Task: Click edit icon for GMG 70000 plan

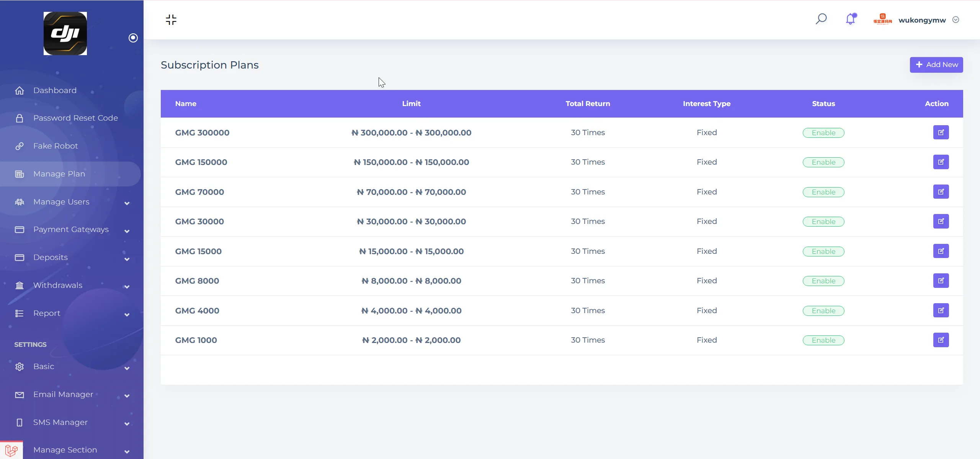Action: click(941, 192)
